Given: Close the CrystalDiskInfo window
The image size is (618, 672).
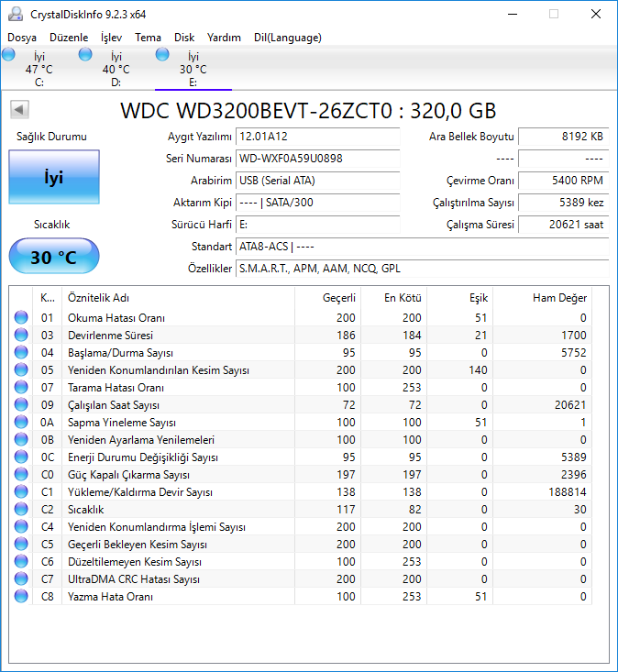Looking at the screenshot, I should pos(595,14).
